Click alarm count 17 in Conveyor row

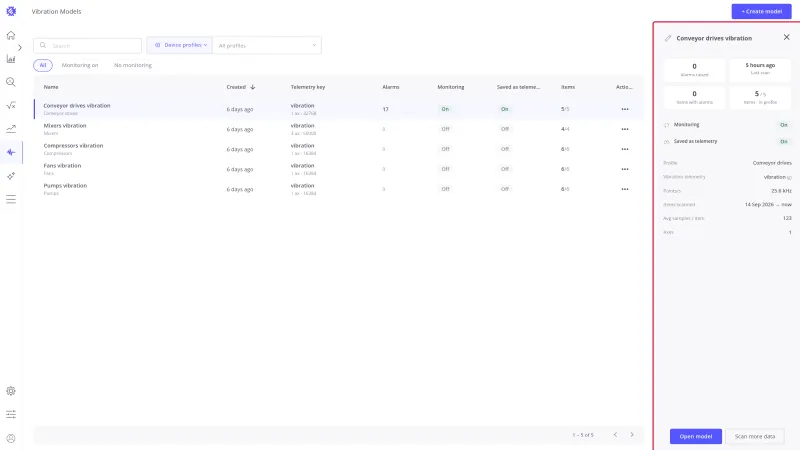point(385,109)
